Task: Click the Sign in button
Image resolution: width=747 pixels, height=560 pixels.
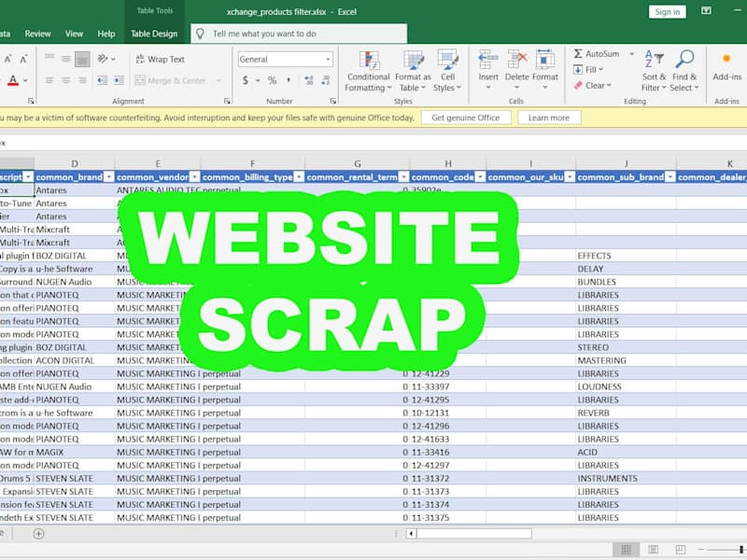Action: (x=667, y=12)
